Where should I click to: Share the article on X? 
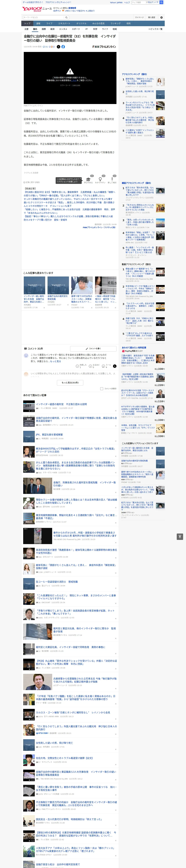58,47
